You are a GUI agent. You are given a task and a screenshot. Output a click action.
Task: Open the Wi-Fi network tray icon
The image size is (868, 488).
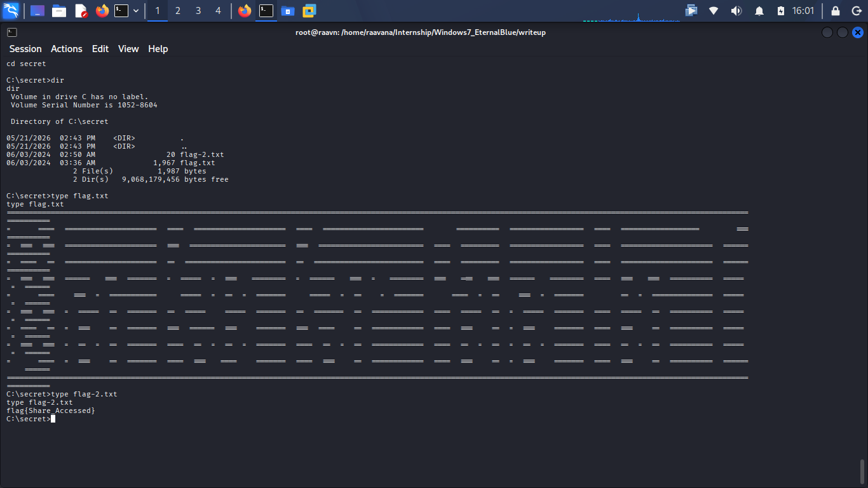714,11
